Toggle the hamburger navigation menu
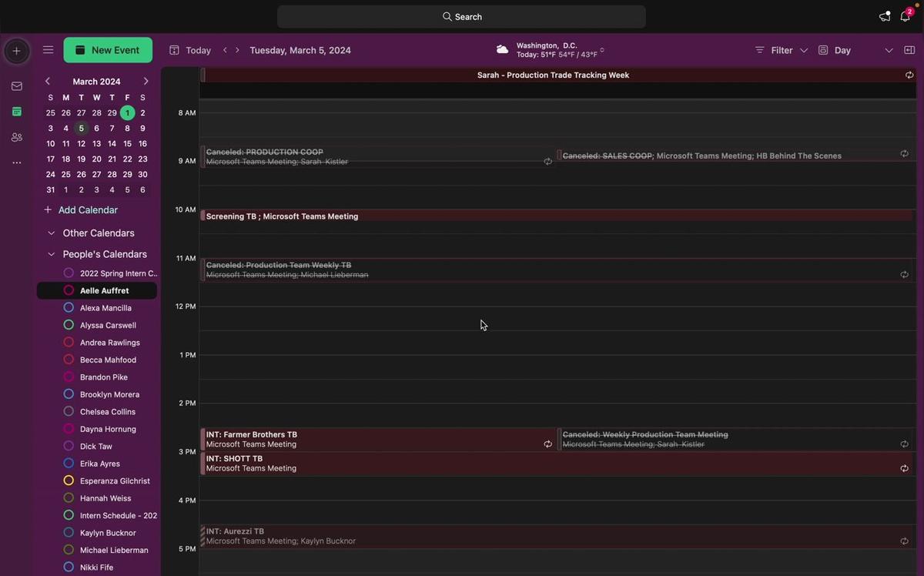Screen dimensions: 924x576 [x=48, y=50]
